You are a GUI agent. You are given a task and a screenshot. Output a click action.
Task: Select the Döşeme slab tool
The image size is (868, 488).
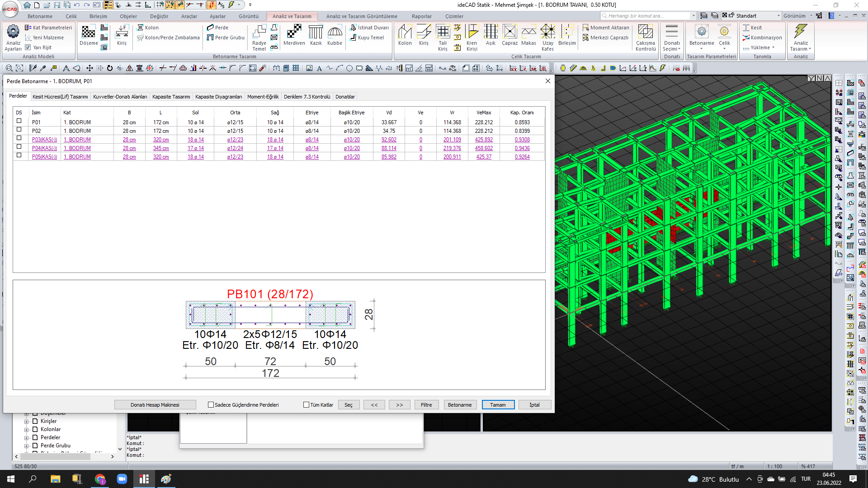pos(88,36)
